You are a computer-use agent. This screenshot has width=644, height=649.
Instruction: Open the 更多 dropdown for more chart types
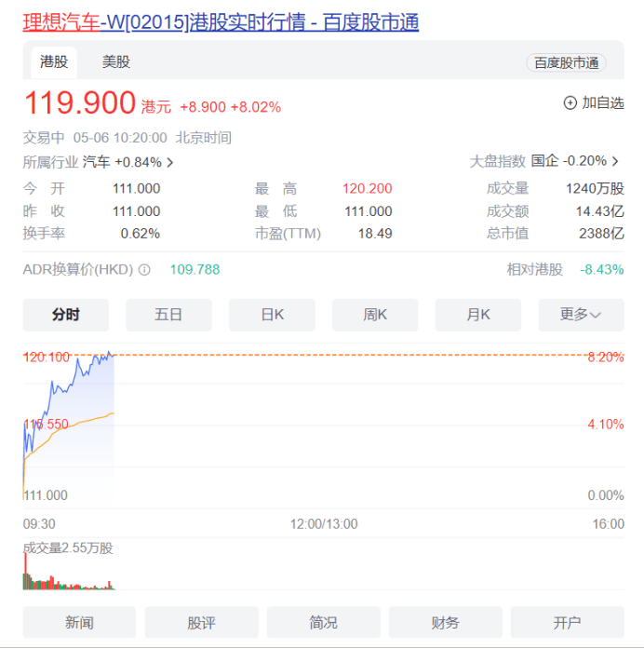(581, 315)
